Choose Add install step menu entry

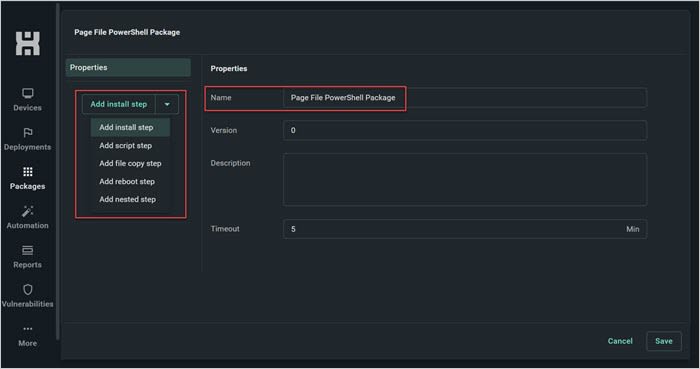pyautogui.click(x=130, y=127)
